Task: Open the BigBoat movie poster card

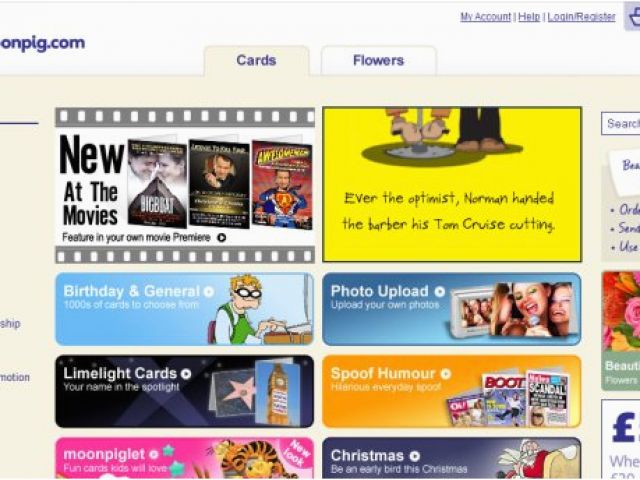Action: click(x=157, y=184)
